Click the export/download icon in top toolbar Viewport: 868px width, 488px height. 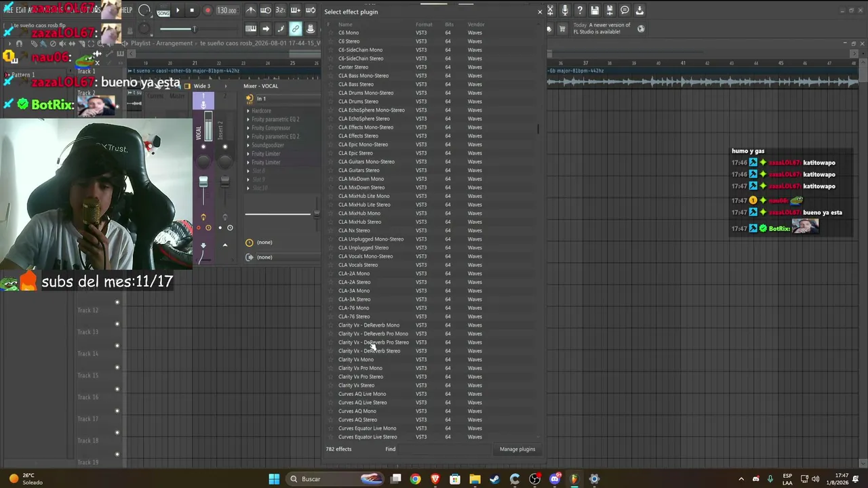point(639,11)
